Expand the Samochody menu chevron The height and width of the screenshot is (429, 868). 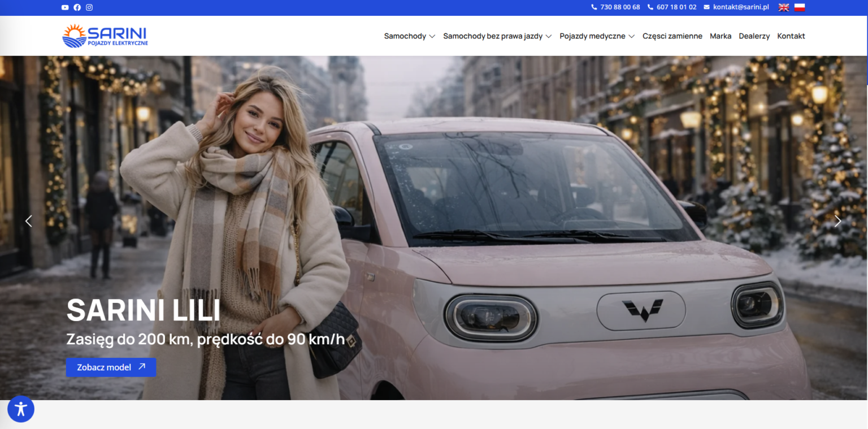432,36
